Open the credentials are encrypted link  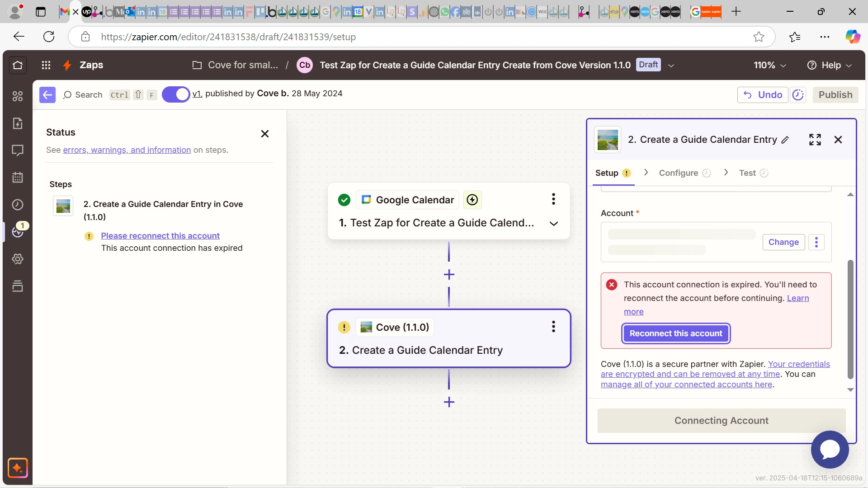(x=715, y=369)
